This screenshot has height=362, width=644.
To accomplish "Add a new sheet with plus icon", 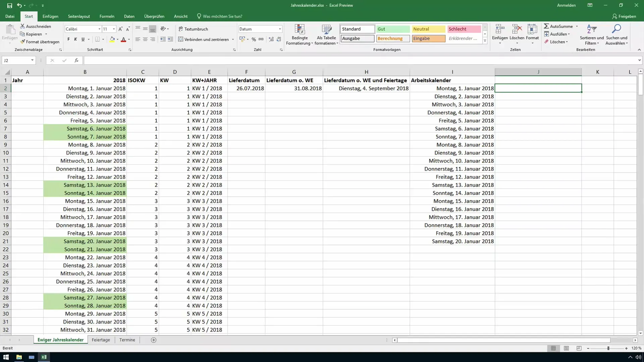I will coord(154,340).
